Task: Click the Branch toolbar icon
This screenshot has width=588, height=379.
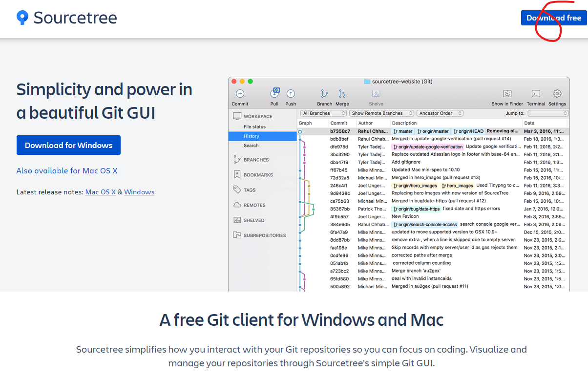Action: pyautogui.click(x=324, y=94)
